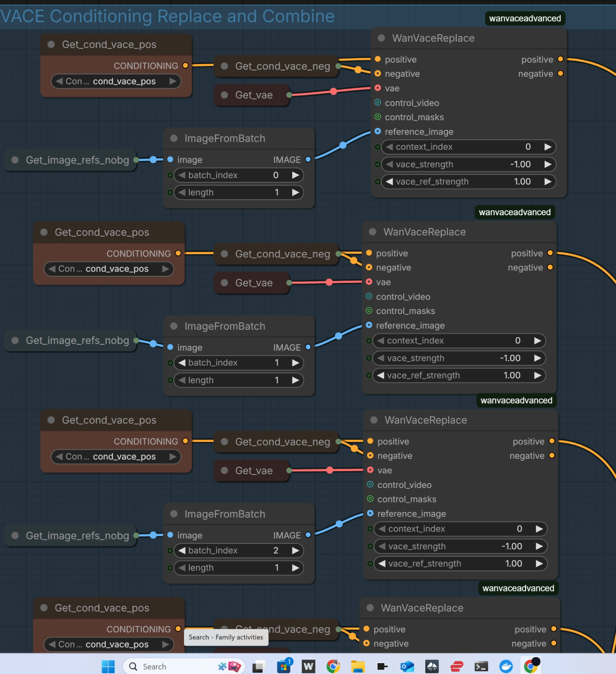616x674 pixels.
Task: Click length field in ImageFromBatch with batch_index 2
Action: pyautogui.click(x=238, y=568)
